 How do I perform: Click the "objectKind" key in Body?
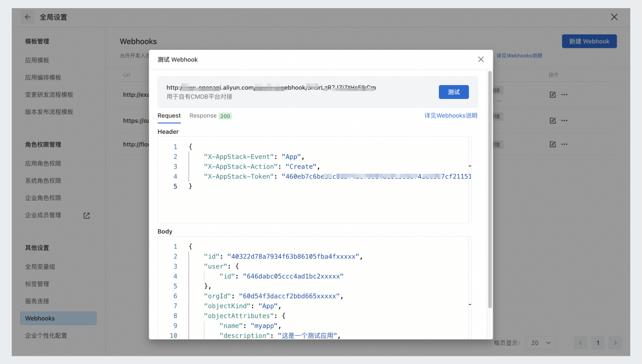pos(227,306)
